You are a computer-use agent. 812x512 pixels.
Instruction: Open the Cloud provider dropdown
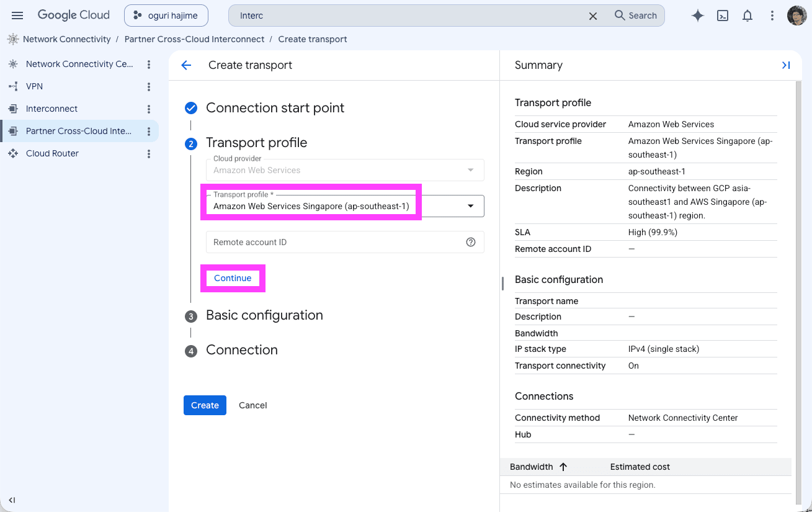click(x=345, y=170)
